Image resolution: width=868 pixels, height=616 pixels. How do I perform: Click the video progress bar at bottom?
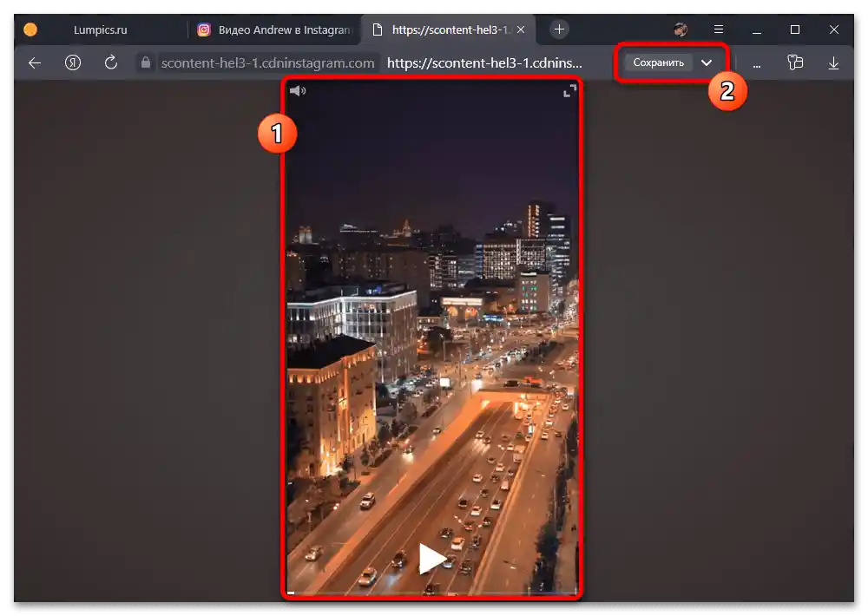pos(431,593)
